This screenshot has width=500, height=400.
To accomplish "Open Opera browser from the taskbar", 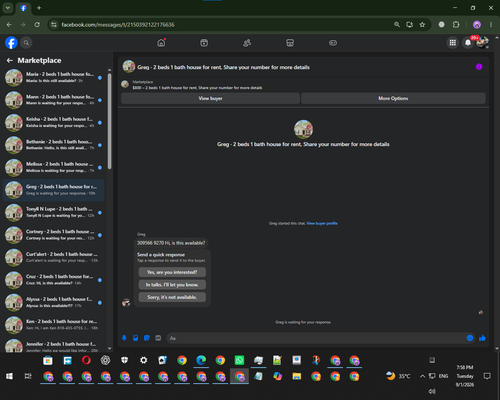I will [86, 360].
